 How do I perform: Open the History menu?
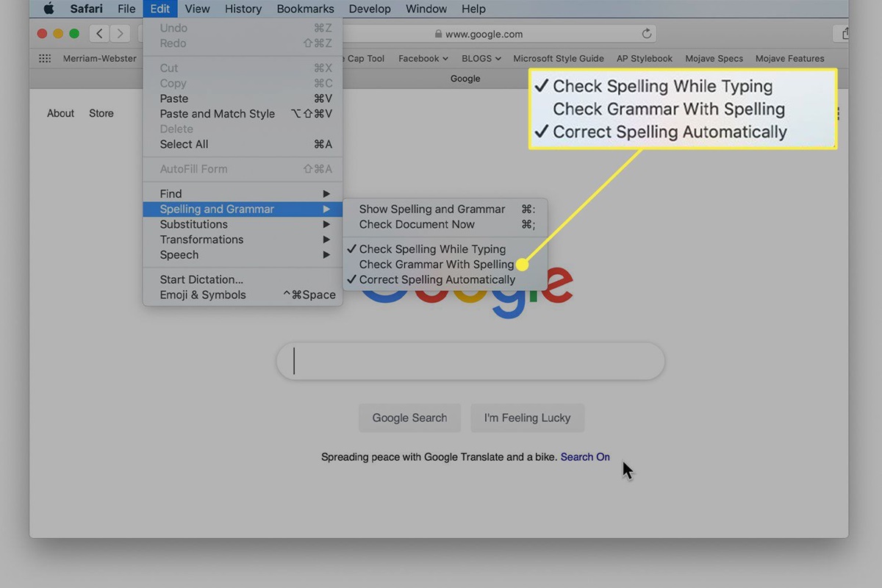(x=243, y=9)
